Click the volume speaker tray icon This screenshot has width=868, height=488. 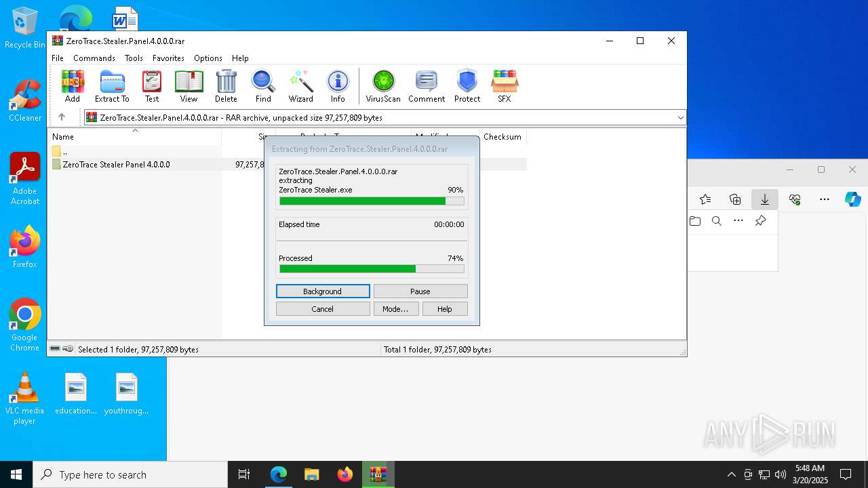tap(781, 474)
